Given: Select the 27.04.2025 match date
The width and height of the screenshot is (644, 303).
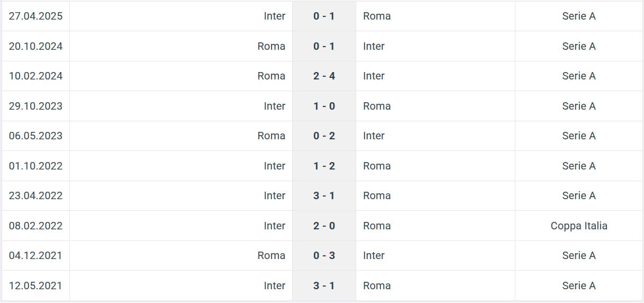Looking at the screenshot, I should tap(35, 16).
